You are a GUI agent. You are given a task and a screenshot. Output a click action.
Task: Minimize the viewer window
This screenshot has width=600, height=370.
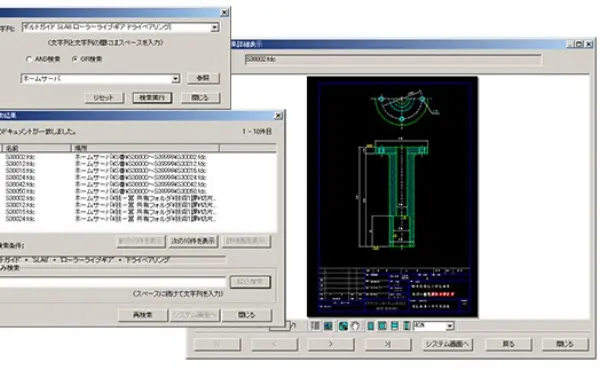[x=571, y=44]
